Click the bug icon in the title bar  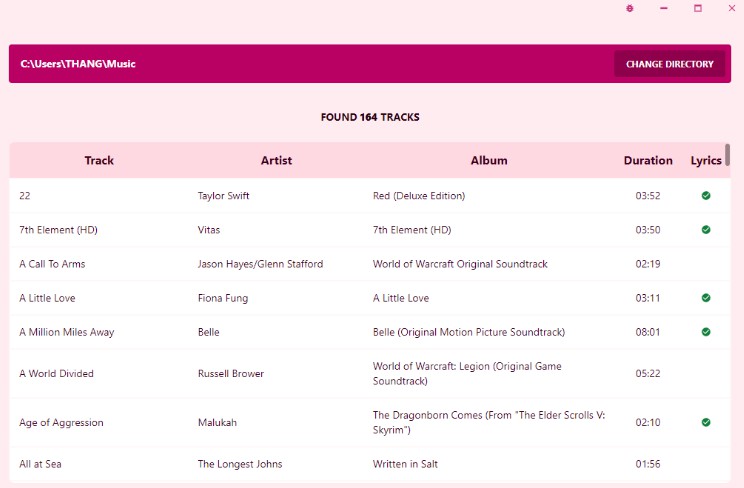coord(630,8)
